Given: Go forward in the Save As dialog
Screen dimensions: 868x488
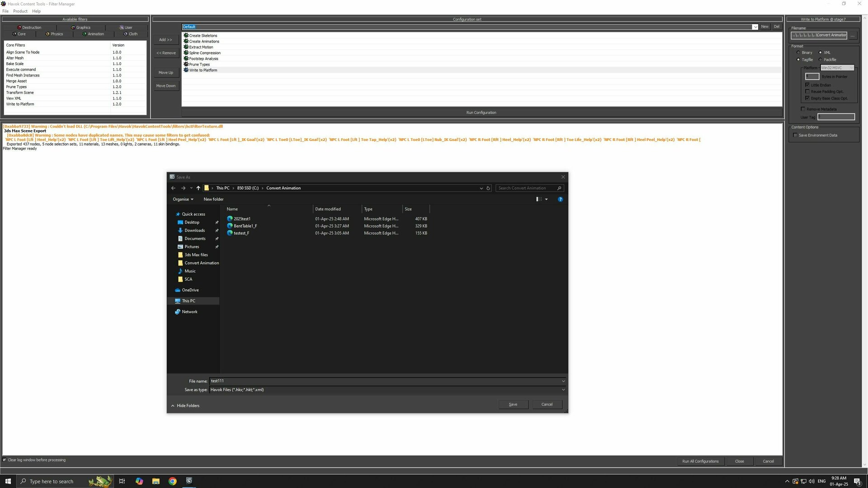Looking at the screenshot, I should 183,188.
